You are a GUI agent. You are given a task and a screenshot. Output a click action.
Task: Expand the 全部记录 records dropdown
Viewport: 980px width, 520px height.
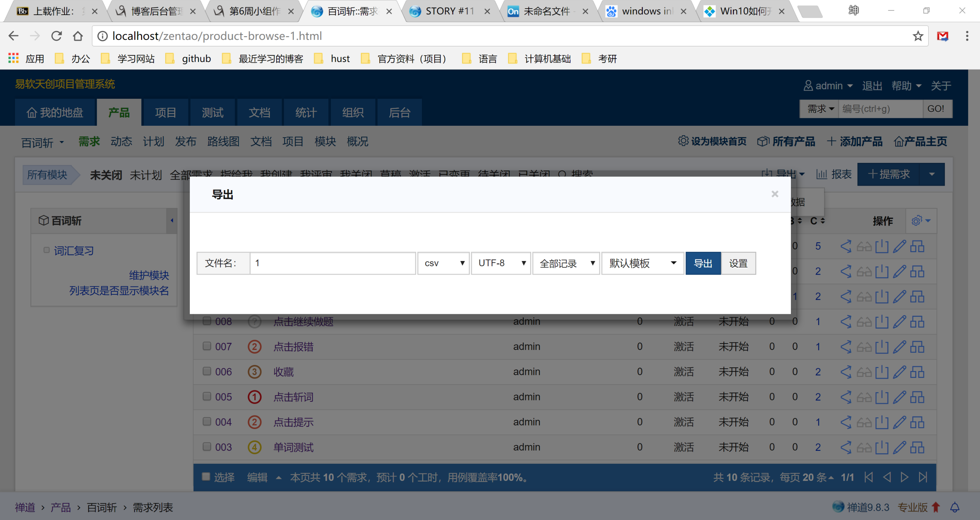[x=566, y=263]
